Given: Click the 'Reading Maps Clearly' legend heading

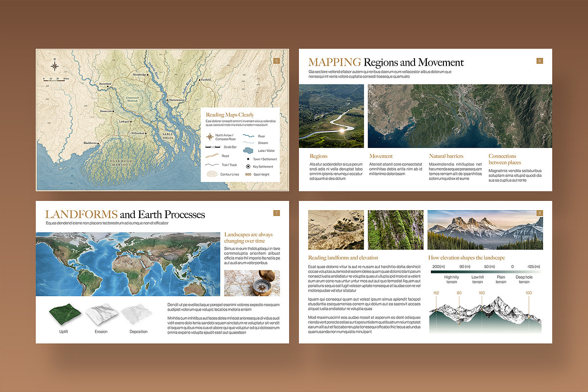Looking at the screenshot, I should point(230,115).
